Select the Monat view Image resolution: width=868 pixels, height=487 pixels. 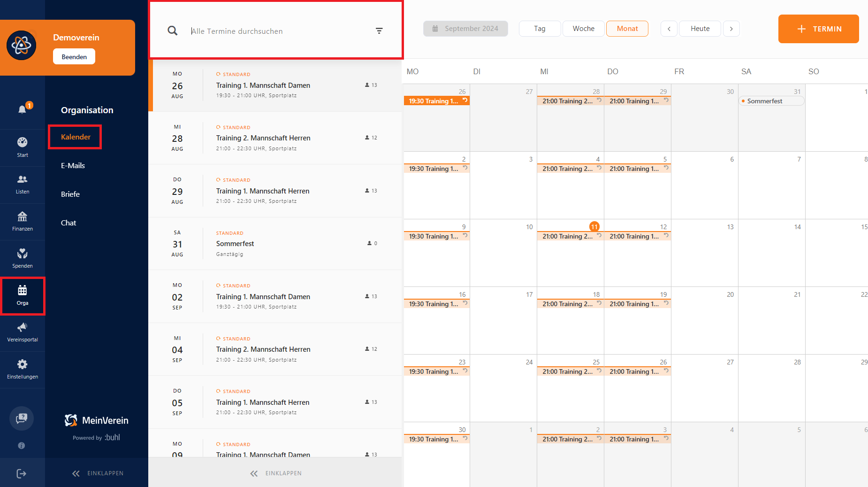point(627,29)
